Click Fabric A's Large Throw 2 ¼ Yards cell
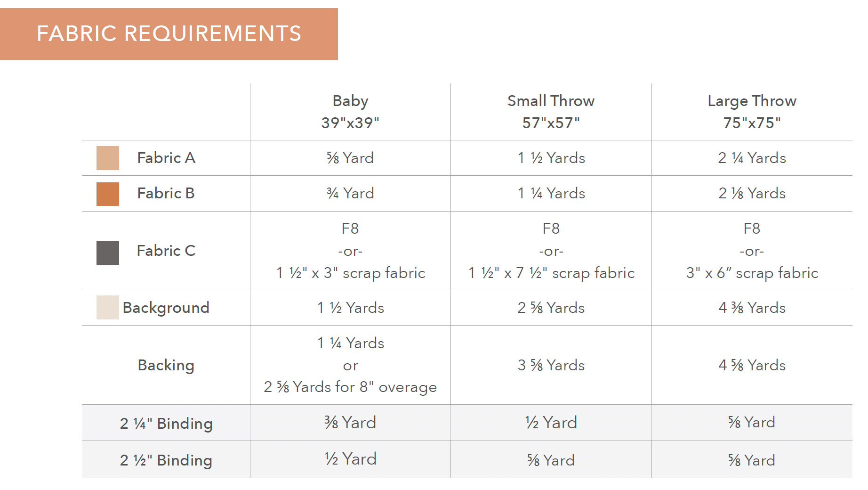The image size is (868, 490). pyautogui.click(x=752, y=158)
